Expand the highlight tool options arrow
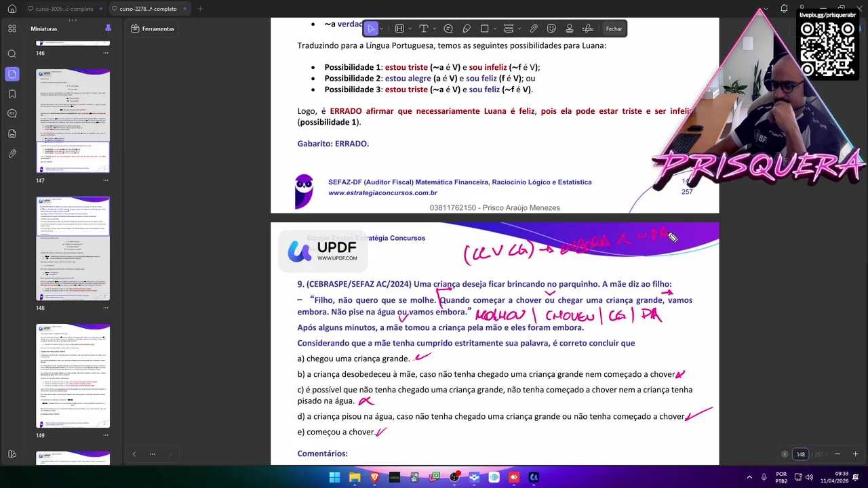This screenshot has width=868, height=488. pos(409,28)
